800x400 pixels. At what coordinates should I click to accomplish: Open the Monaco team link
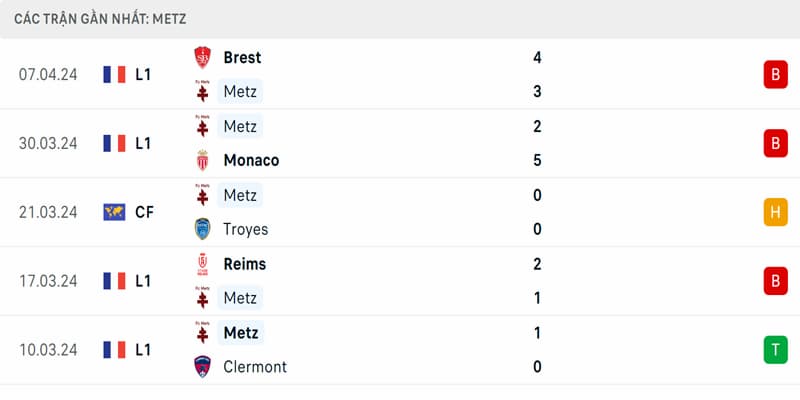click(x=251, y=161)
